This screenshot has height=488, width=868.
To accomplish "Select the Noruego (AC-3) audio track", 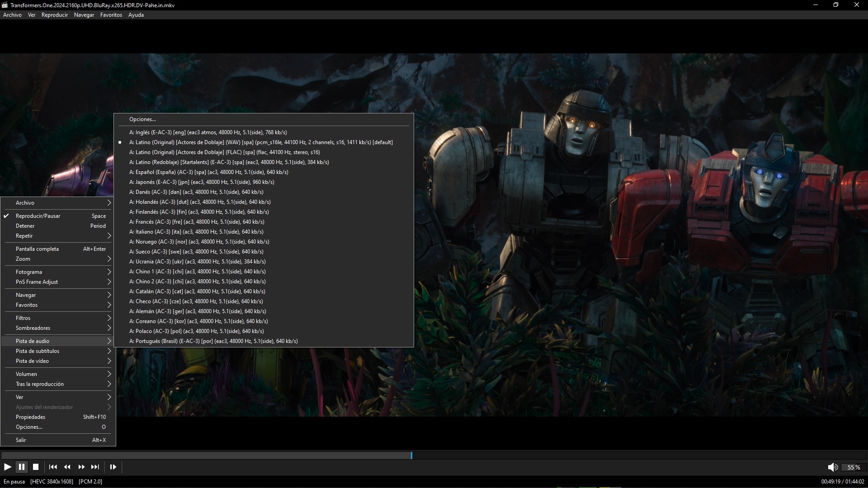I will click(x=264, y=242).
